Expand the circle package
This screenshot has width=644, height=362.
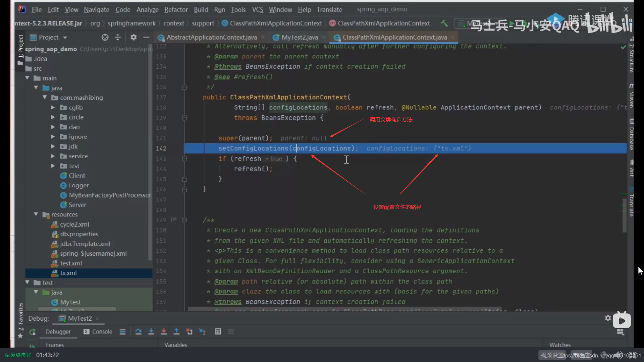click(x=53, y=117)
